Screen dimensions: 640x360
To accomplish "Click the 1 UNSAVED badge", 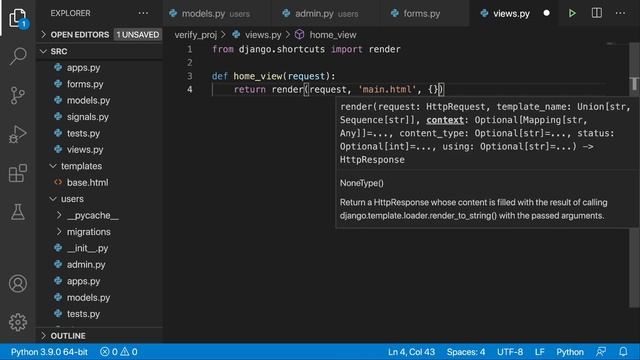I will point(138,35).
